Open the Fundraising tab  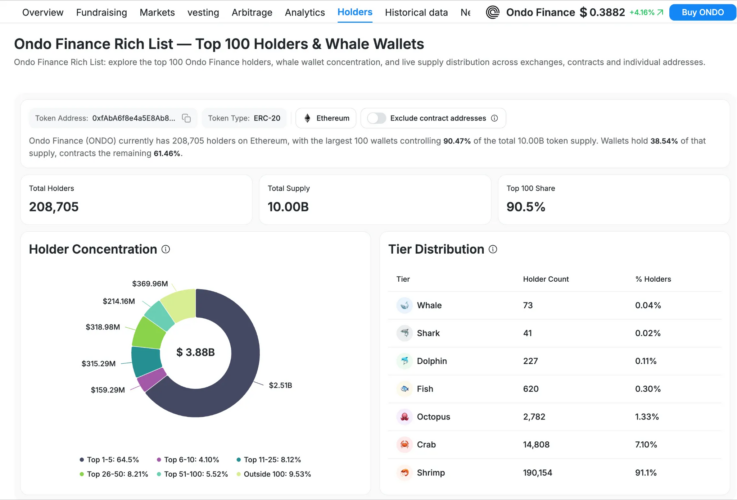tap(102, 13)
